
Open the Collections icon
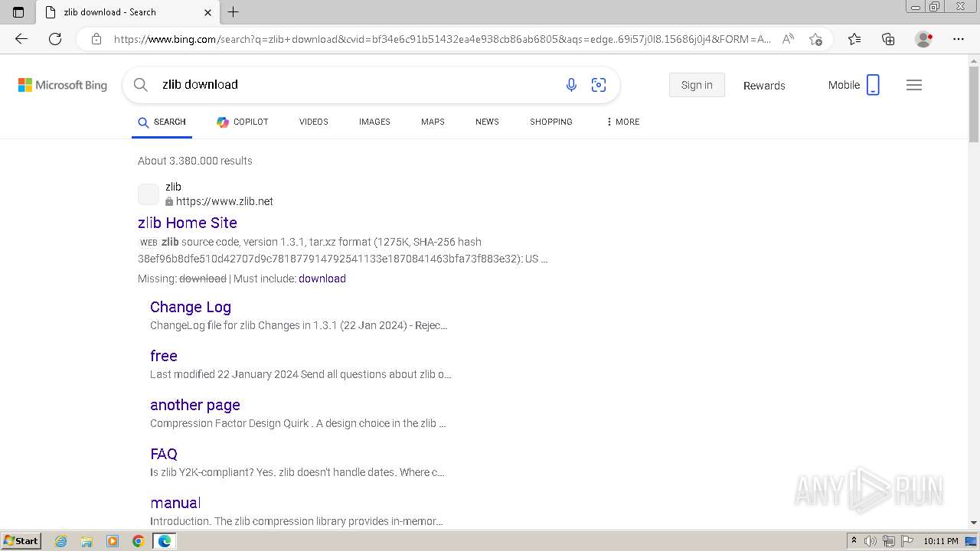click(888, 39)
